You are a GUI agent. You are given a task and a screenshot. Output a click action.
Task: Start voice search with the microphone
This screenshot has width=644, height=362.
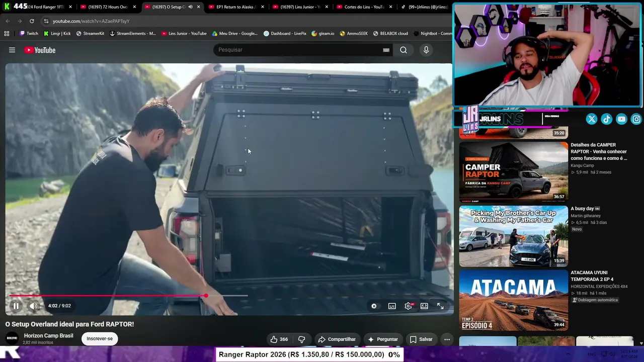426,50
